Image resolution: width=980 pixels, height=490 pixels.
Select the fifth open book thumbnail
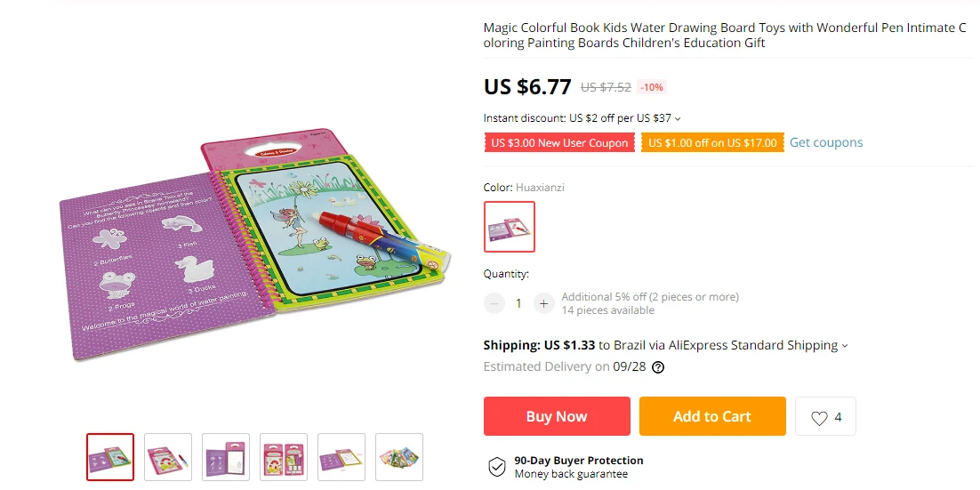(341, 457)
